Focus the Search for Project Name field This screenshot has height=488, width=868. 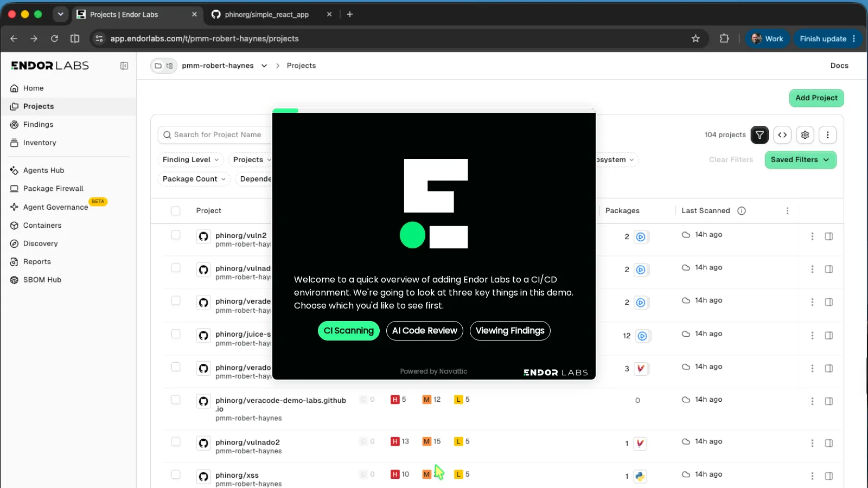[215, 135]
